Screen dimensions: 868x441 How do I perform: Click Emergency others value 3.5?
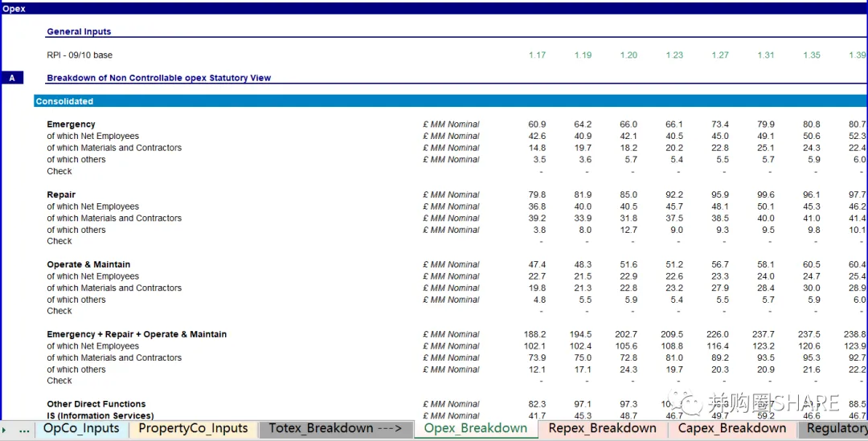[x=540, y=159]
